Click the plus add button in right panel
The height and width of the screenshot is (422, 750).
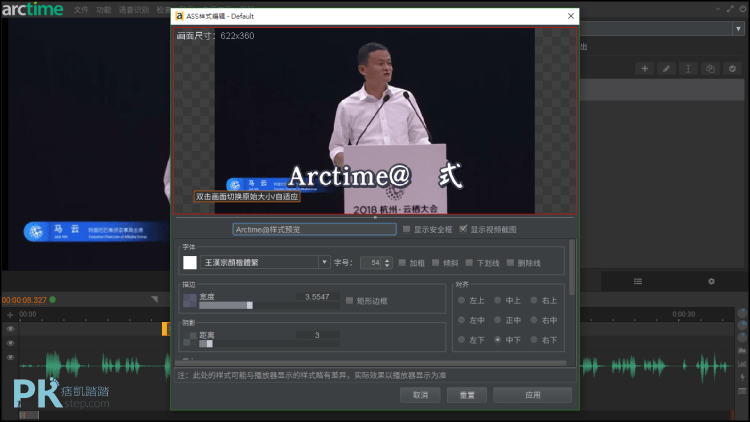click(645, 69)
